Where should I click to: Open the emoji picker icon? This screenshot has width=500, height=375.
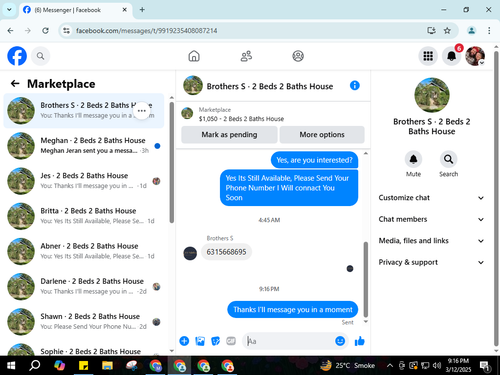tap(340, 341)
